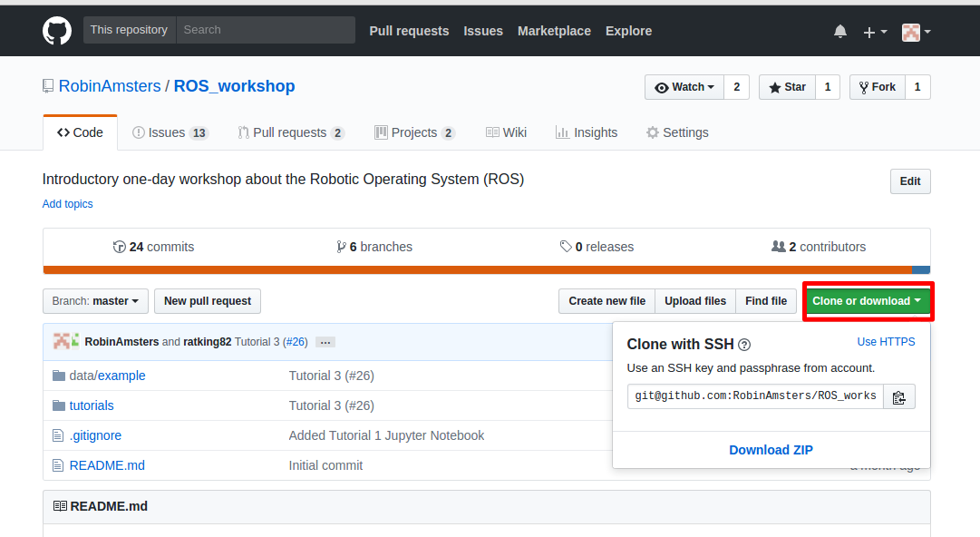Click 'Added Tutorial 1 Jupyter Notebook' commit message
Viewport: 980px width, 537px height.
[x=386, y=435]
